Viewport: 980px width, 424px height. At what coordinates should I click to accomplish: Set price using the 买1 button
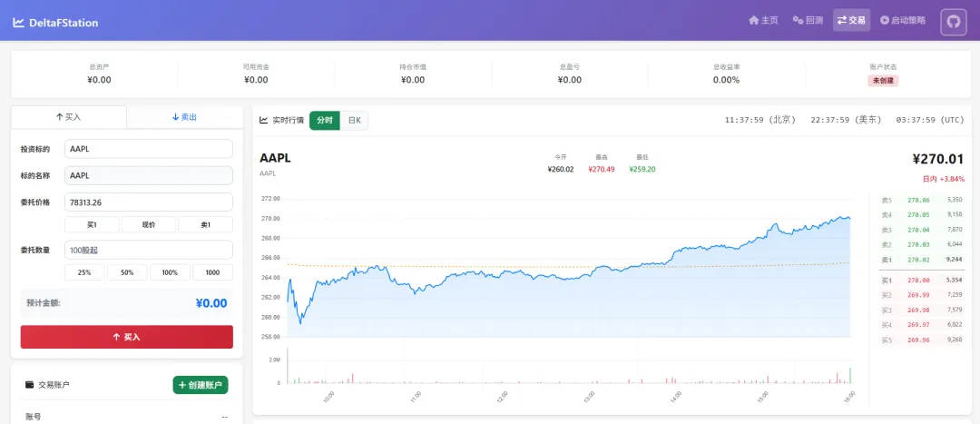92,224
